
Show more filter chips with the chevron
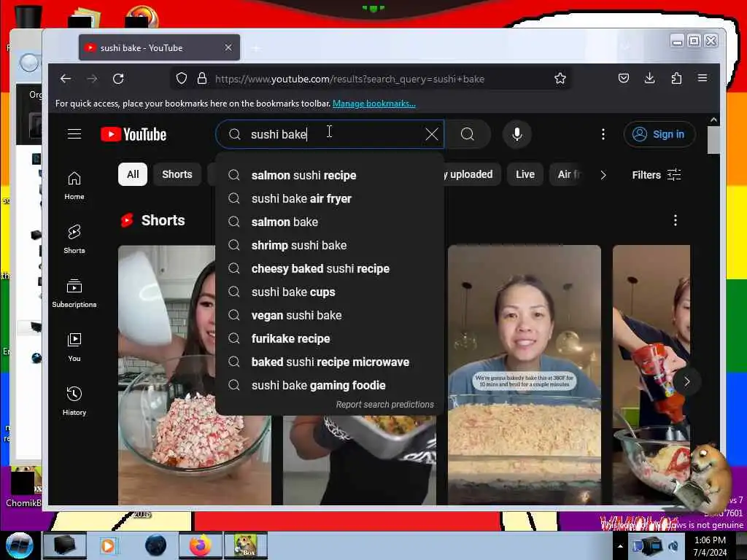point(603,175)
